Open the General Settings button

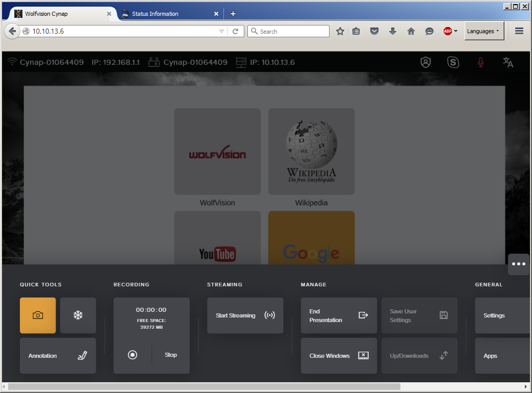(x=502, y=315)
